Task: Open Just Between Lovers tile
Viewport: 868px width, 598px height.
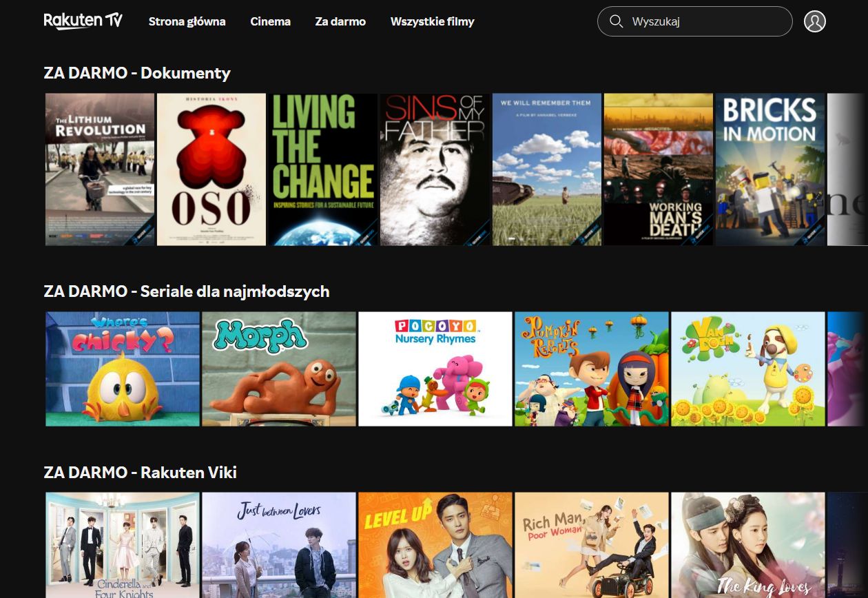Action: pyautogui.click(x=279, y=545)
